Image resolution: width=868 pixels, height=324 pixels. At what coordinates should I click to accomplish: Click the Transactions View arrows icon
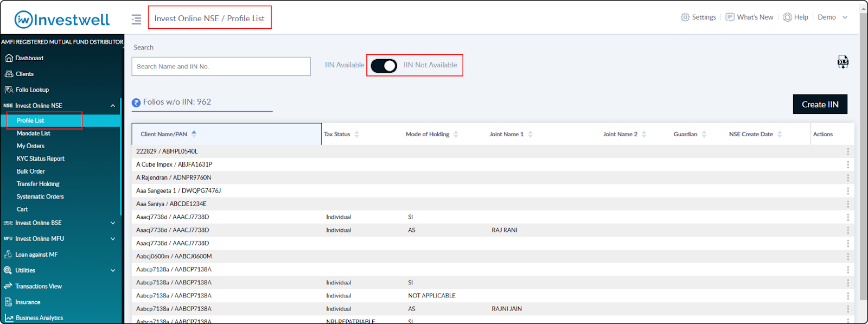(8, 286)
